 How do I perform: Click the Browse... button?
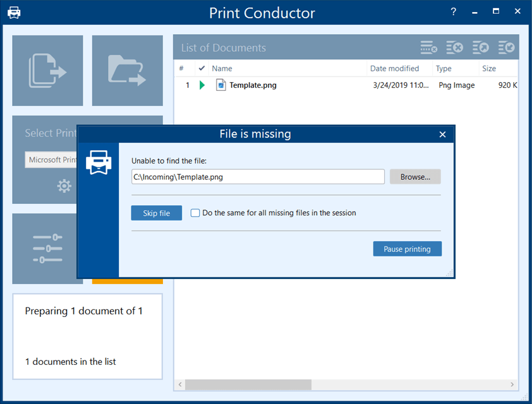415,177
